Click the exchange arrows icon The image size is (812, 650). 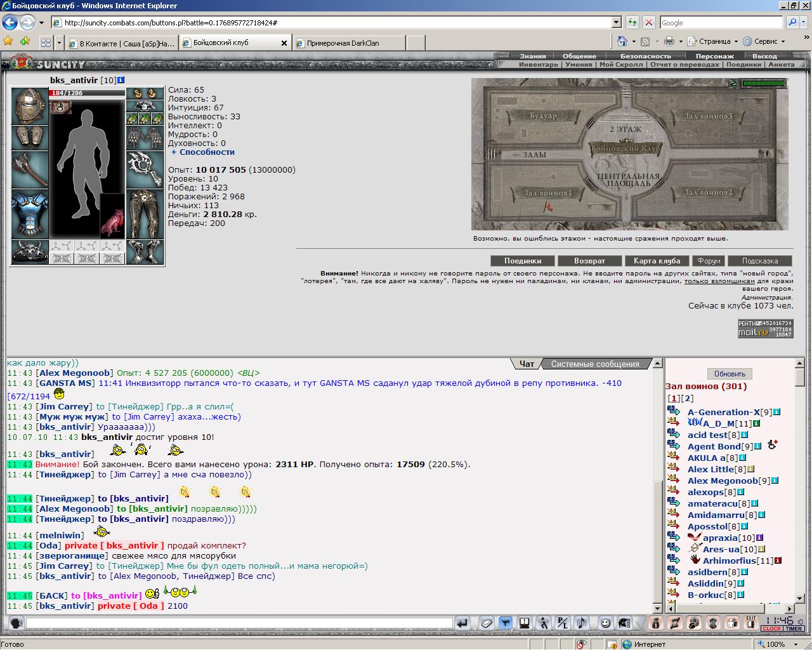(x=675, y=623)
